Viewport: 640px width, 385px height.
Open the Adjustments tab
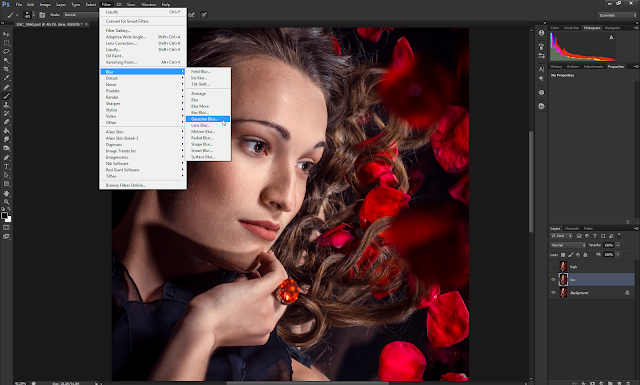[593, 67]
